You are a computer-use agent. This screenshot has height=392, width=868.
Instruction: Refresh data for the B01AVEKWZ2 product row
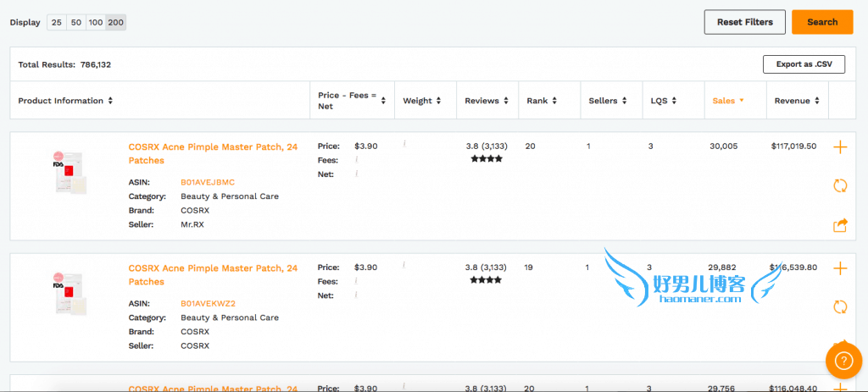coord(840,306)
